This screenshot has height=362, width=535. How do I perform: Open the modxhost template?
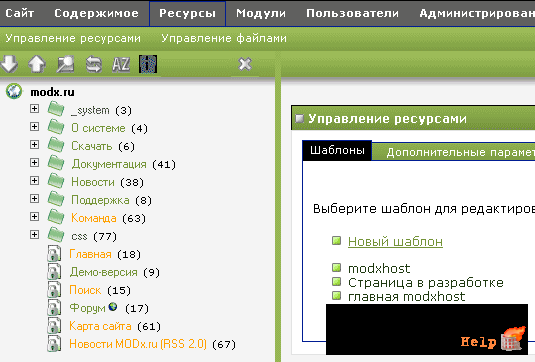coord(379,269)
